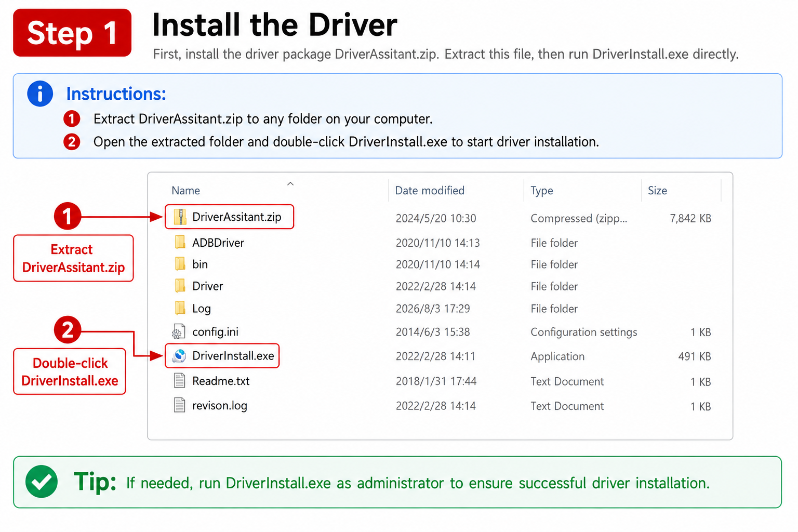Viewport: 798px width, 532px height.
Task: Click File folder type in Driver row
Action: pyautogui.click(x=554, y=286)
